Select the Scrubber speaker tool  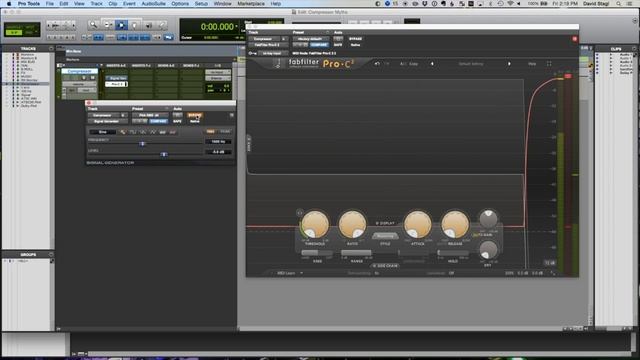148,25
